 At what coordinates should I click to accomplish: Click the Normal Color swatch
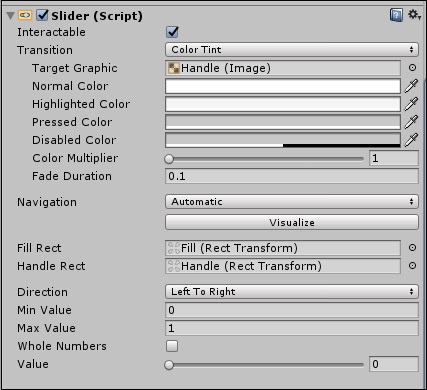[283, 86]
